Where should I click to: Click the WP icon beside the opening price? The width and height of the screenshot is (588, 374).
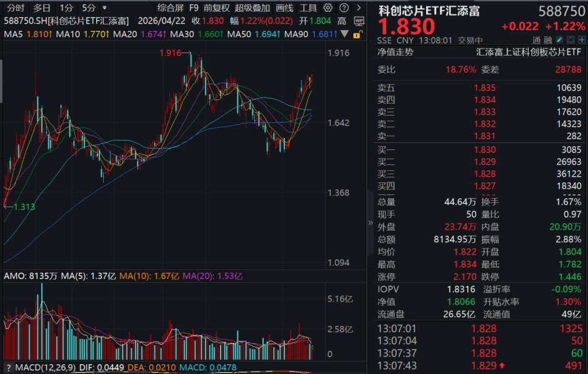click(x=359, y=21)
